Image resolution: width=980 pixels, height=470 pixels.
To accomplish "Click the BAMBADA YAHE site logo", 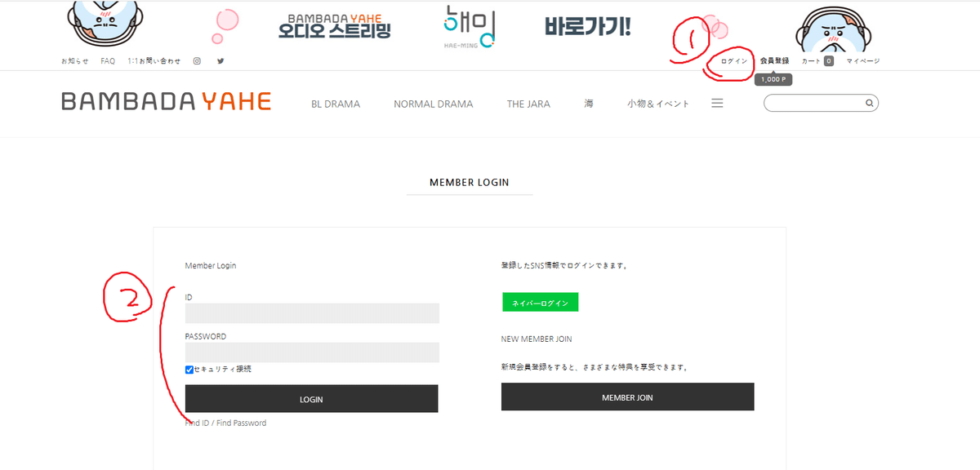I will pos(167,102).
